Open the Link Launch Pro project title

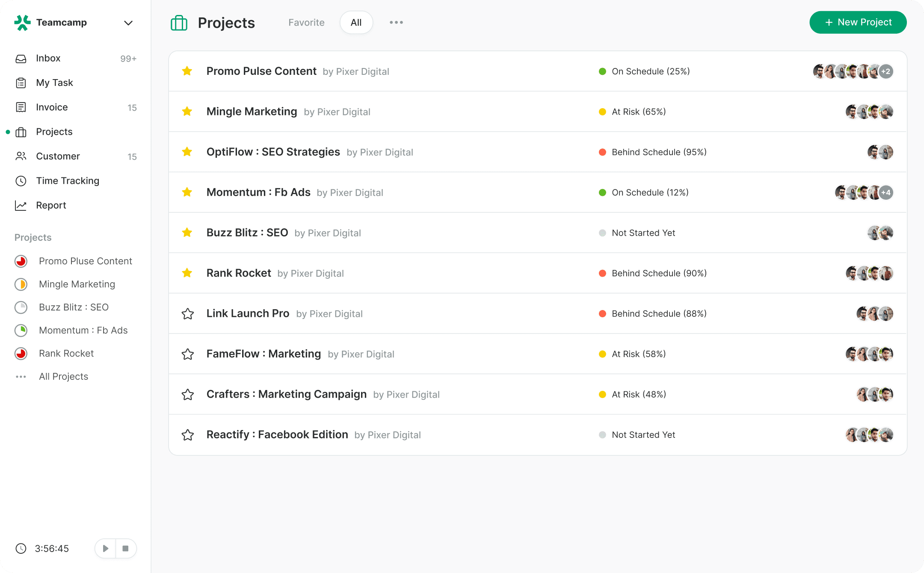(x=248, y=313)
